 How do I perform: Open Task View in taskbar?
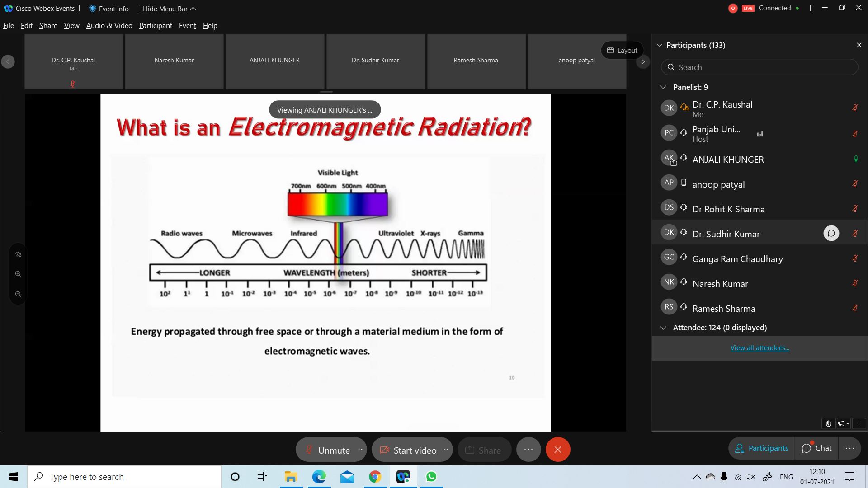(x=262, y=477)
